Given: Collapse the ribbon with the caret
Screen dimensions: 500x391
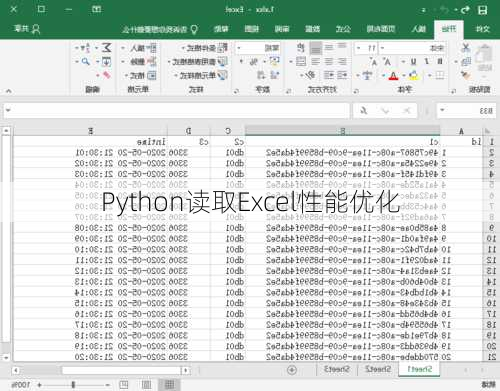Looking at the screenshot, I should [x=8, y=90].
